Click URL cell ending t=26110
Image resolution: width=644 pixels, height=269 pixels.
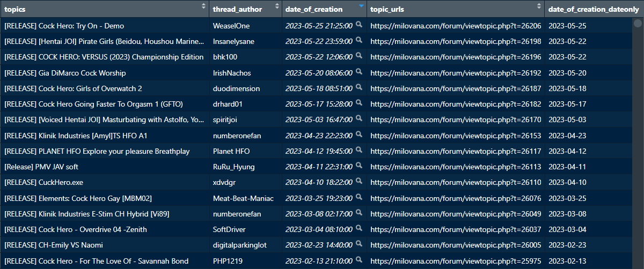click(456, 183)
